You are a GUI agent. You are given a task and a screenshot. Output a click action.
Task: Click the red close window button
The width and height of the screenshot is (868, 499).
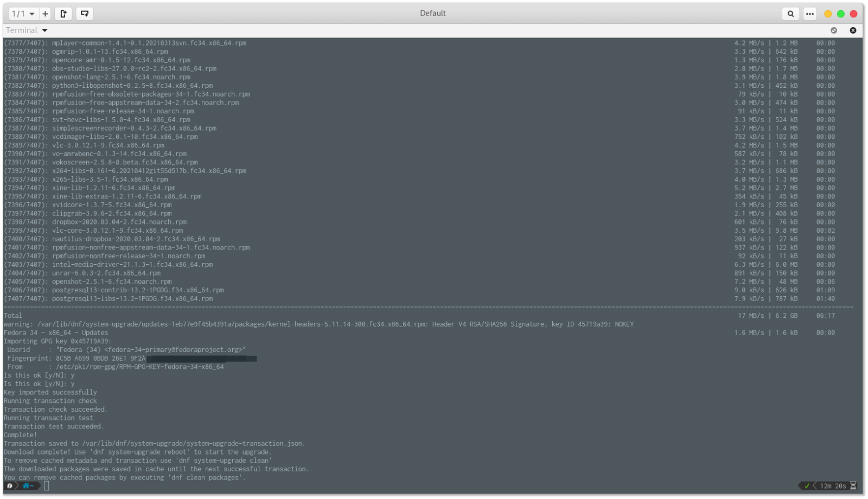click(853, 14)
